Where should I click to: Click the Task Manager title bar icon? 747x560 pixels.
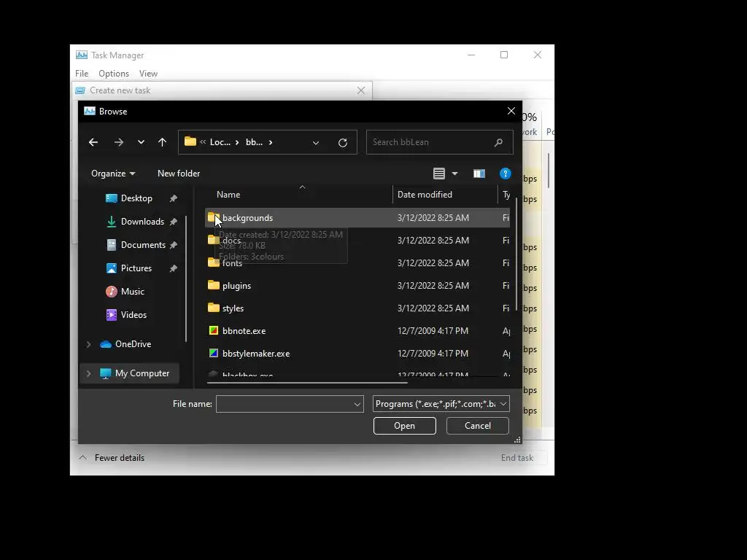click(82, 55)
